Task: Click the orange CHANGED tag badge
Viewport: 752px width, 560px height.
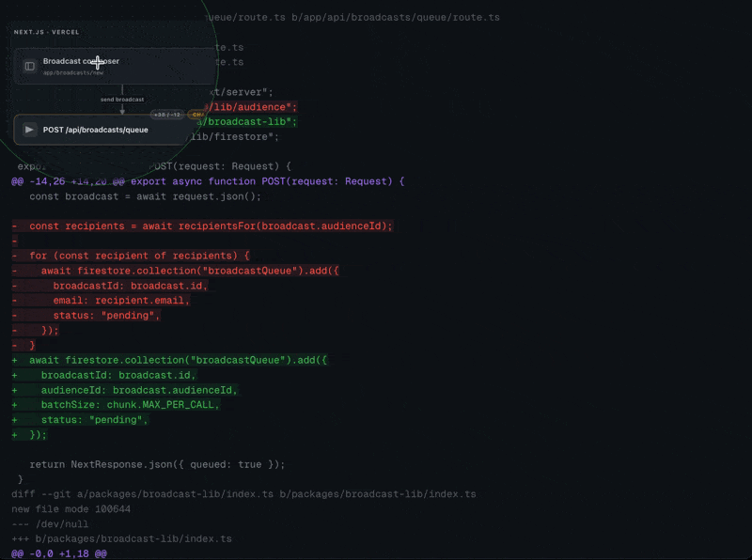Action: pyautogui.click(x=196, y=115)
